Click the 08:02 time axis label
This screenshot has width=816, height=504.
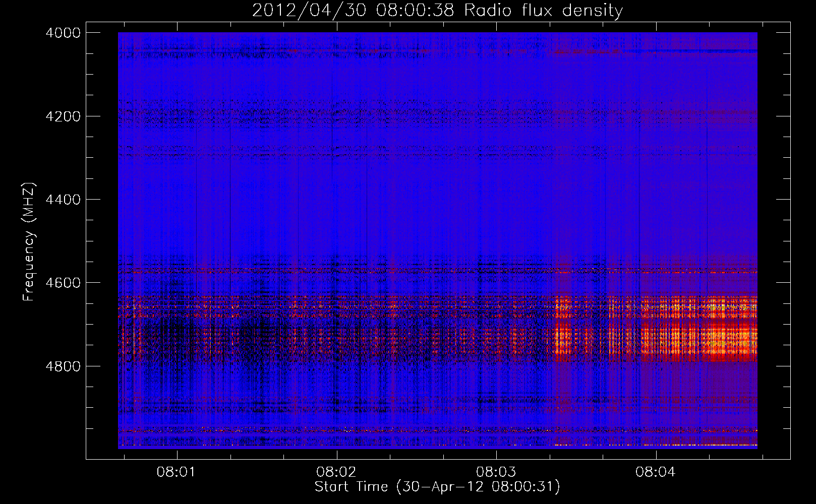point(336,472)
